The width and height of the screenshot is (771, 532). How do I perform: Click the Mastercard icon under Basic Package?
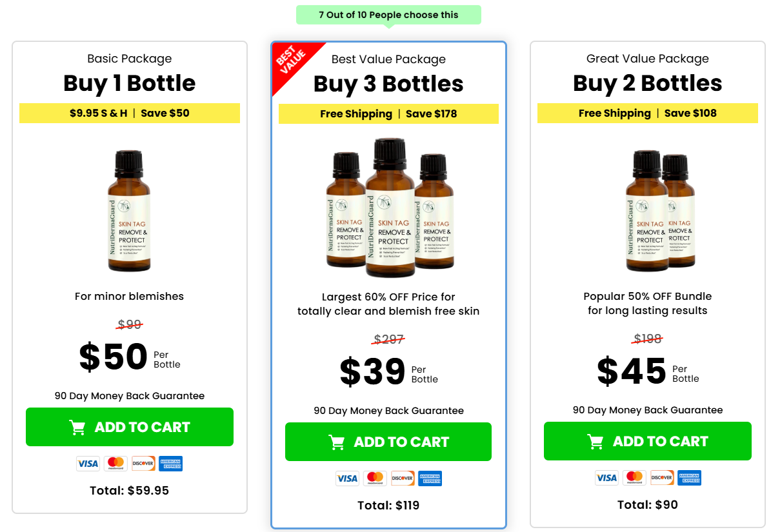(115, 464)
